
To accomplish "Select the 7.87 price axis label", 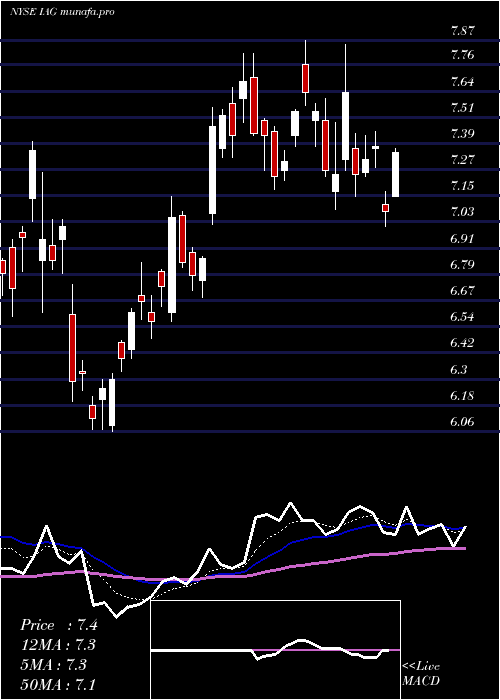I will (462, 31).
